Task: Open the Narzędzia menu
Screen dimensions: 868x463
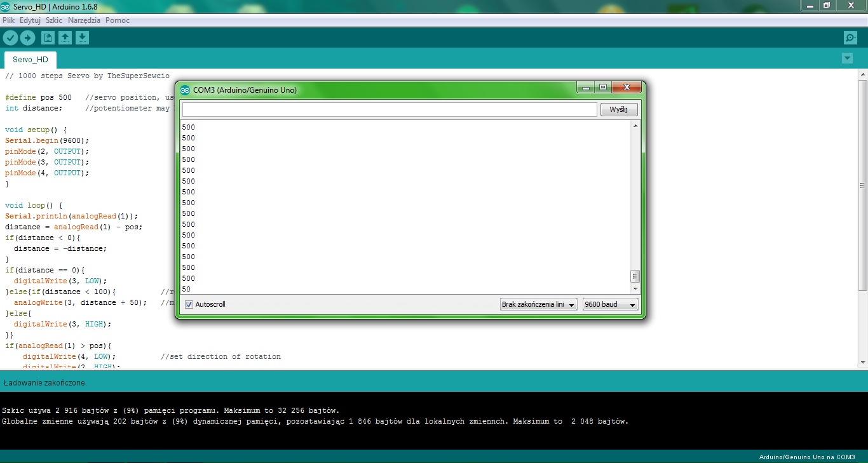Action: pyautogui.click(x=84, y=20)
